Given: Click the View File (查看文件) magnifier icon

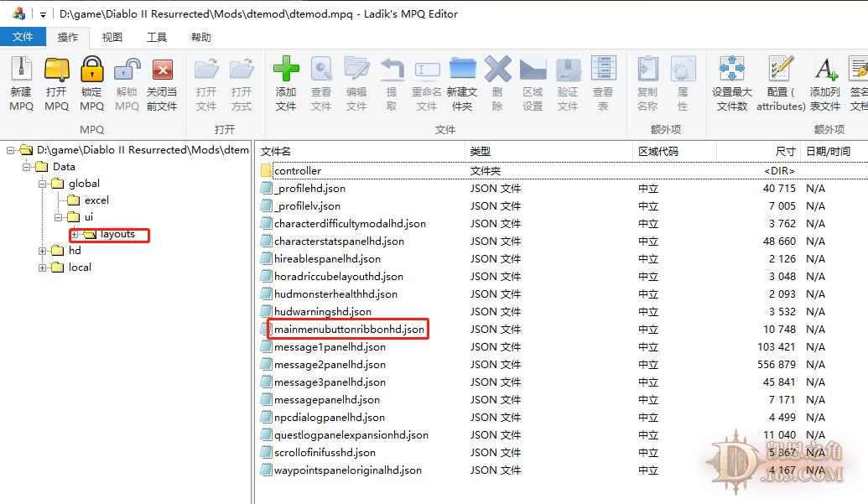Looking at the screenshot, I should point(321,69).
